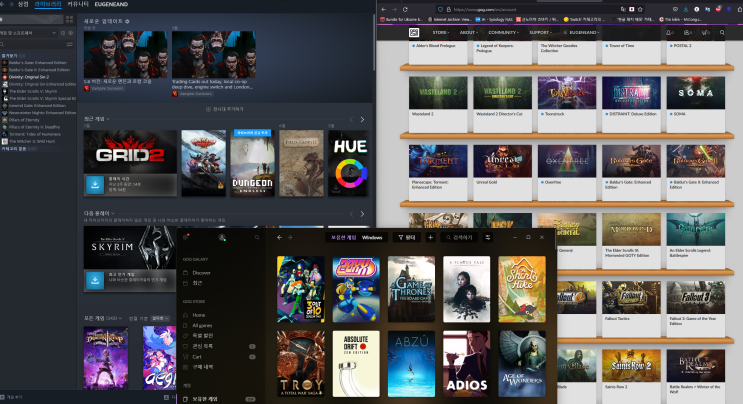
Task: Open the A Short Hike cover in Galaxy
Action: (522, 289)
